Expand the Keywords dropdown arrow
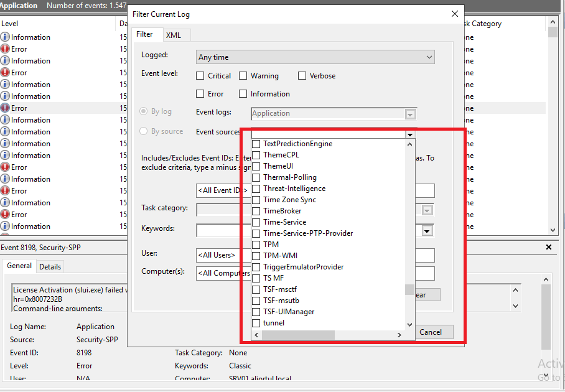 point(427,231)
